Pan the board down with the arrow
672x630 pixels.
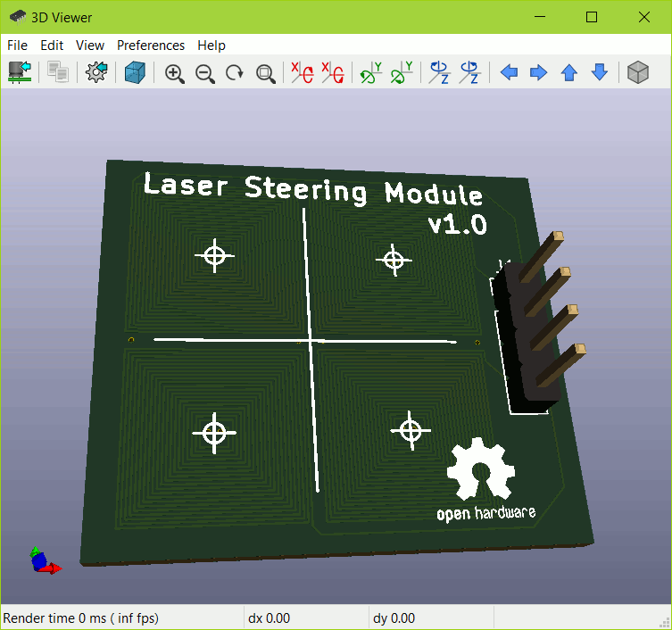click(600, 73)
